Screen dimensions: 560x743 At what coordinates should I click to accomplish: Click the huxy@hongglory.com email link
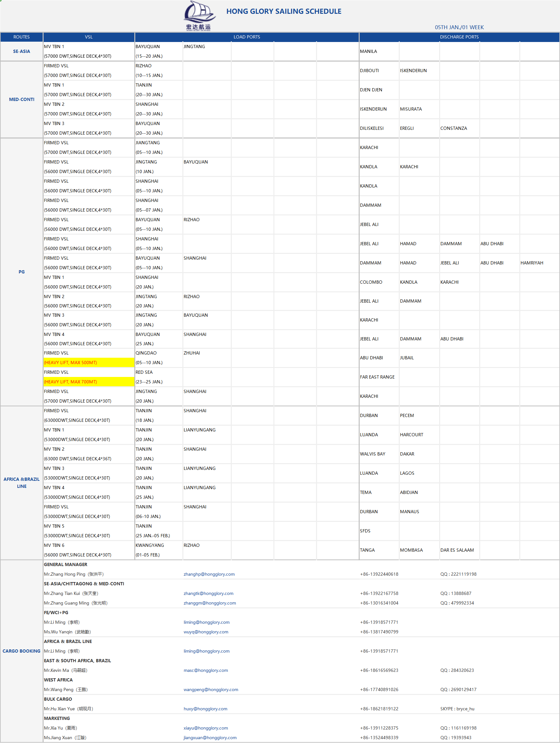(205, 709)
